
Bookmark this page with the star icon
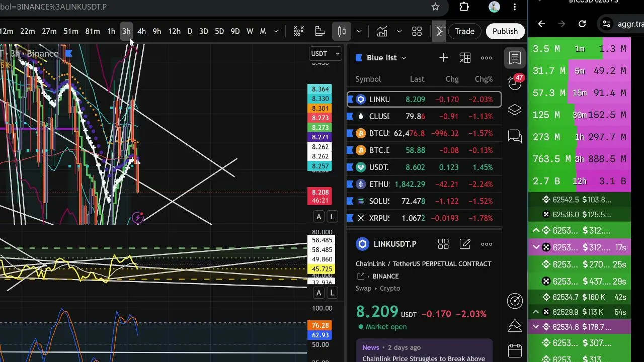tap(436, 7)
